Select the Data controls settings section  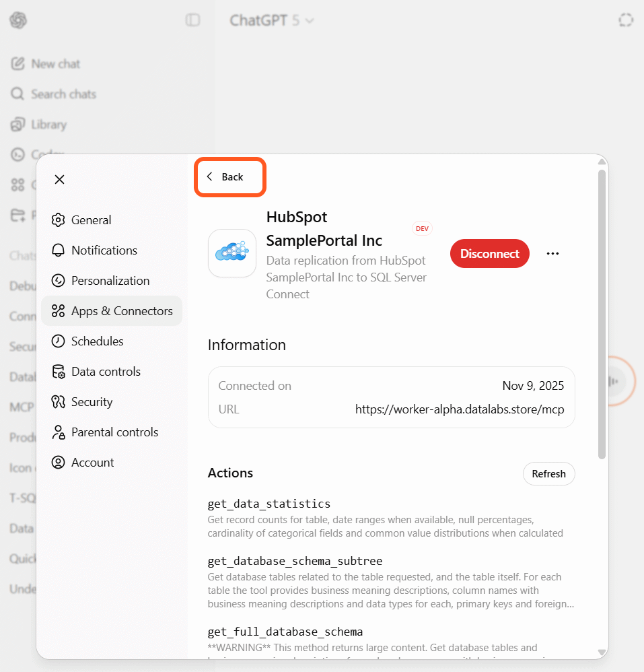click(x=106, y=371)
